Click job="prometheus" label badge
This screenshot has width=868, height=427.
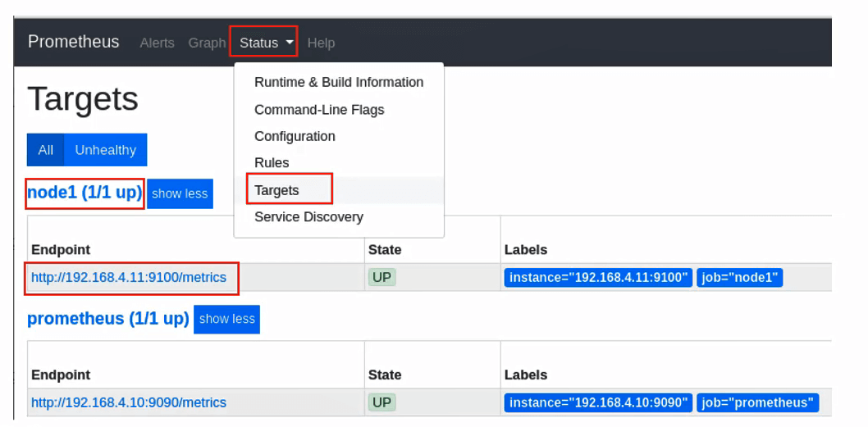758,402
